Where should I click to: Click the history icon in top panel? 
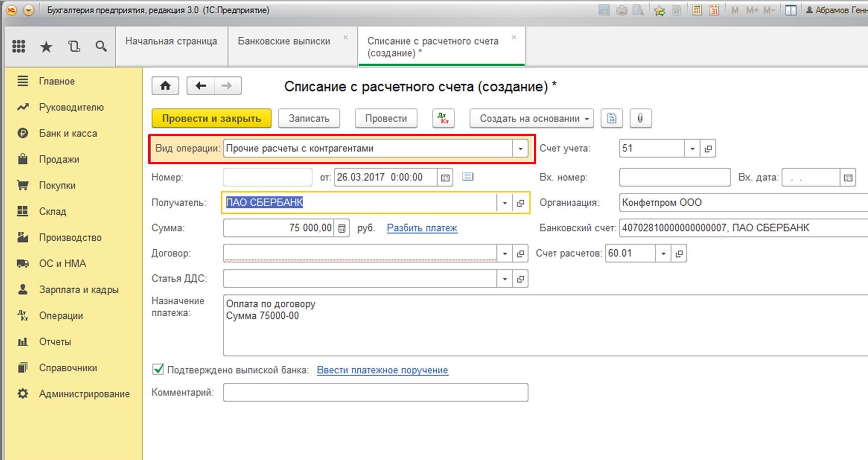(x=74, y=46)
